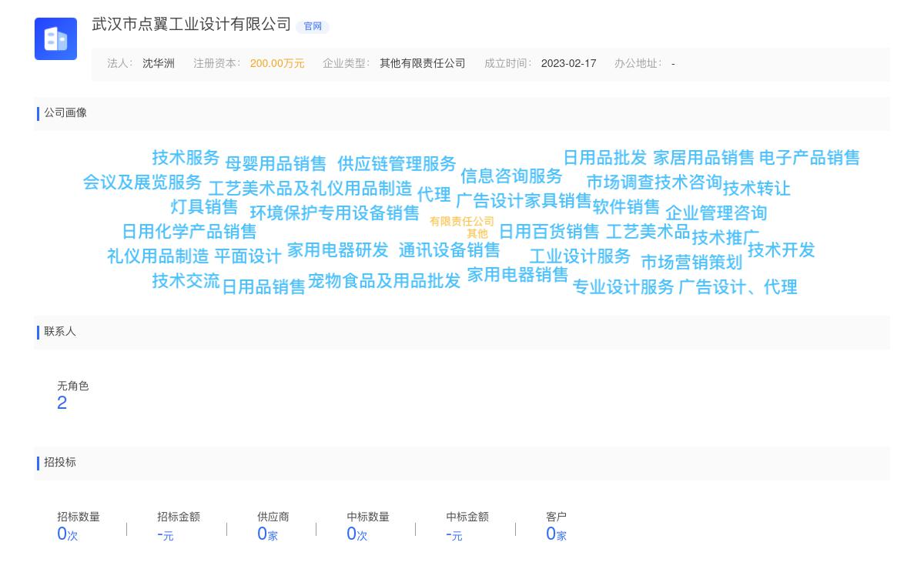Select word cloud tag 技术交流
The width and height of the screenshot is (924, 579).
[x=186, y=281]
